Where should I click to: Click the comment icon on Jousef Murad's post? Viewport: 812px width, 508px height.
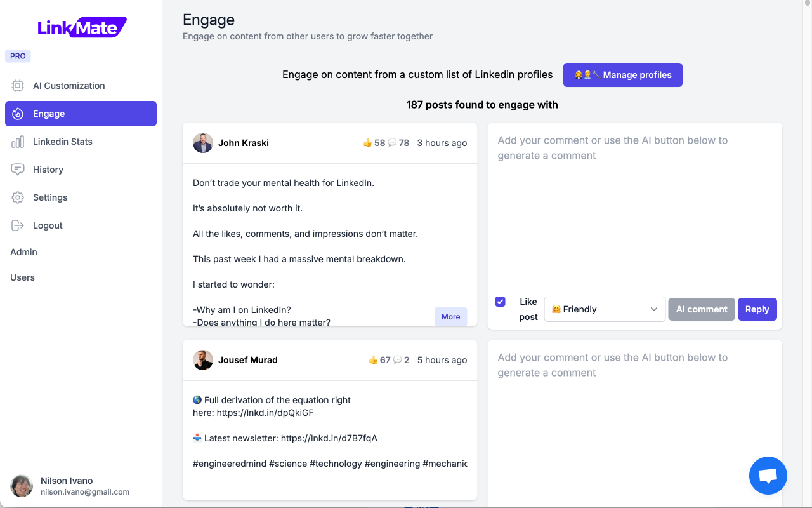tap(398, 360)
